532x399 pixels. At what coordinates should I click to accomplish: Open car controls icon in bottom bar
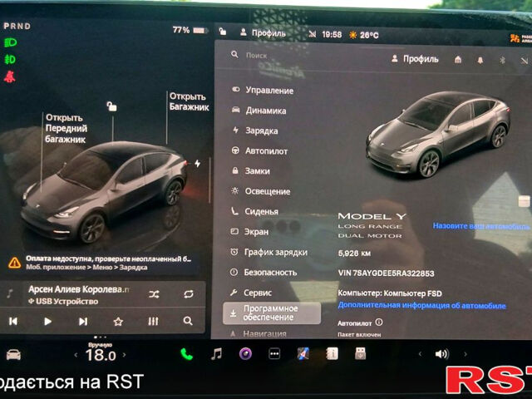13,355
